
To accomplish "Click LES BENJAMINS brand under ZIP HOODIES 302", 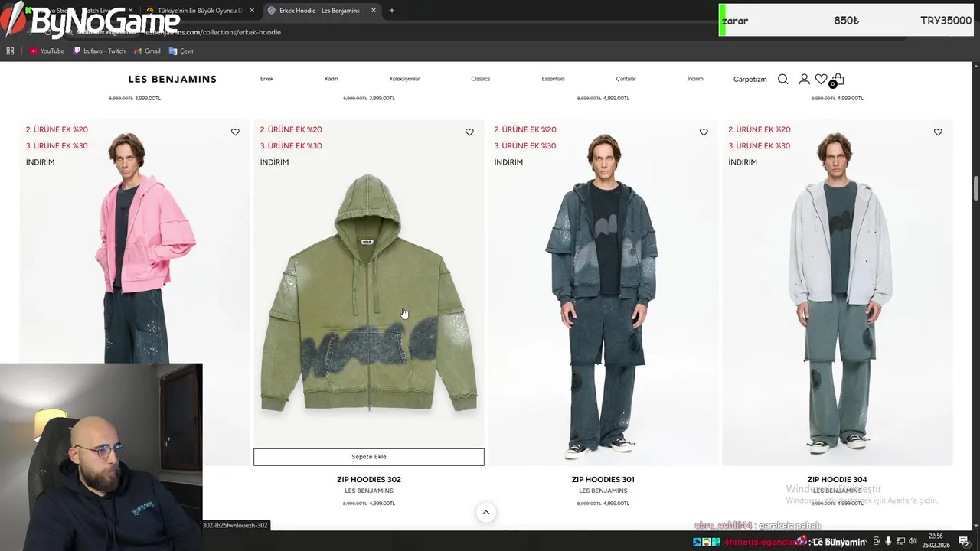I will 369,491.
